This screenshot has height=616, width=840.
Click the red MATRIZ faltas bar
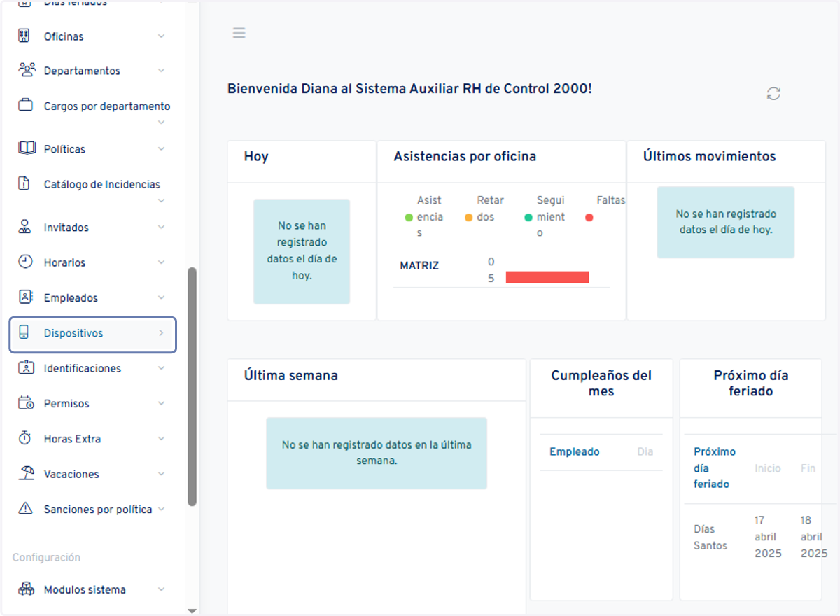click(x=547, y=277)
